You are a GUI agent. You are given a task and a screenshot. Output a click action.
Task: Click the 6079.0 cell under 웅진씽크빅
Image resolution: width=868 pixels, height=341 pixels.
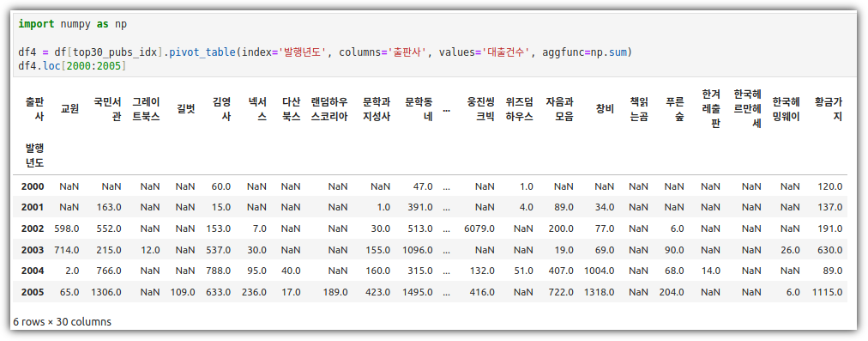coord(480,228)
